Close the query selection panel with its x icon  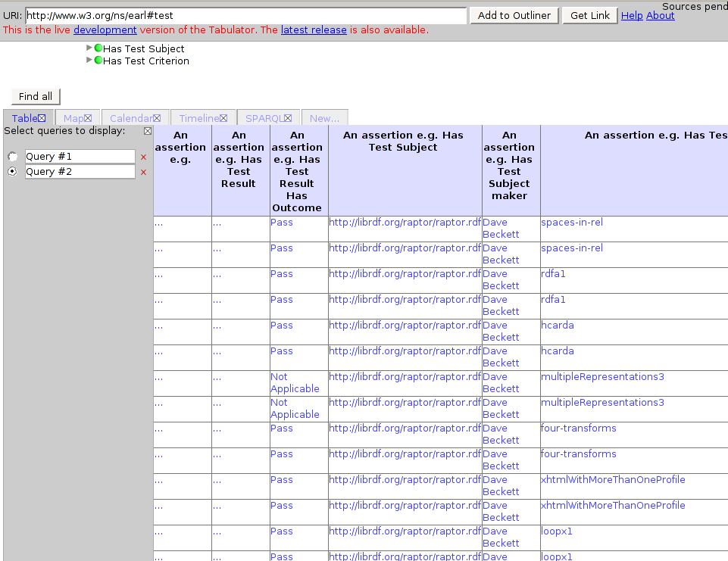point(148,131)
